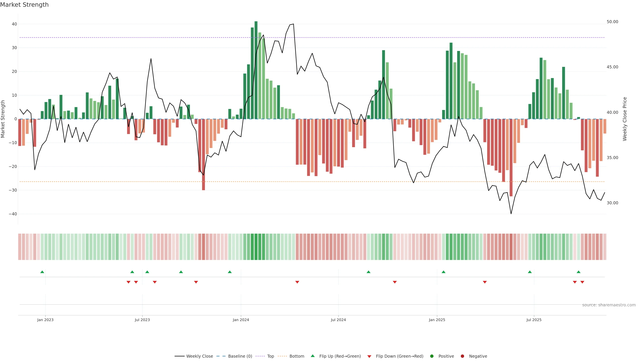Click the Weekly Close Price axis title

pos(625,119)
